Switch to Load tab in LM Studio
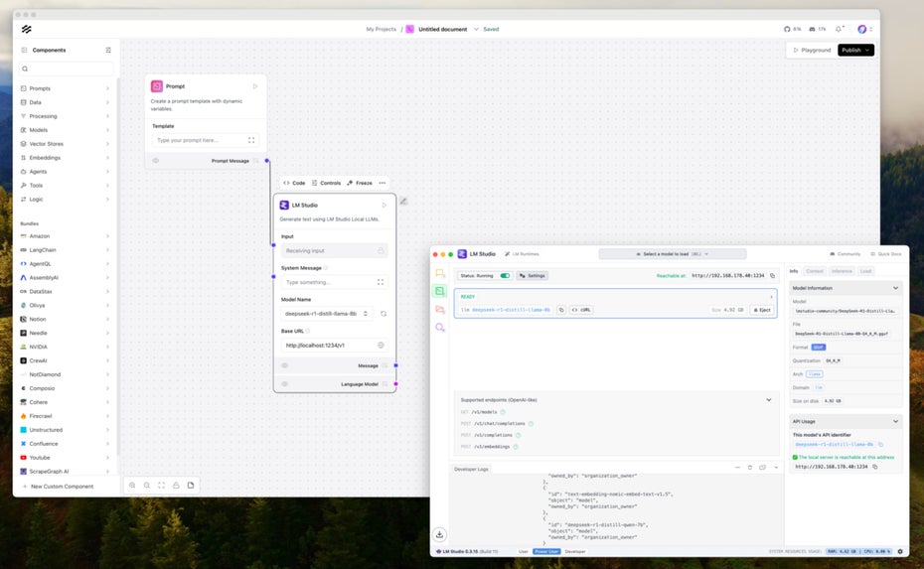The height and width of the screenshot is (569, 924). 865,271
